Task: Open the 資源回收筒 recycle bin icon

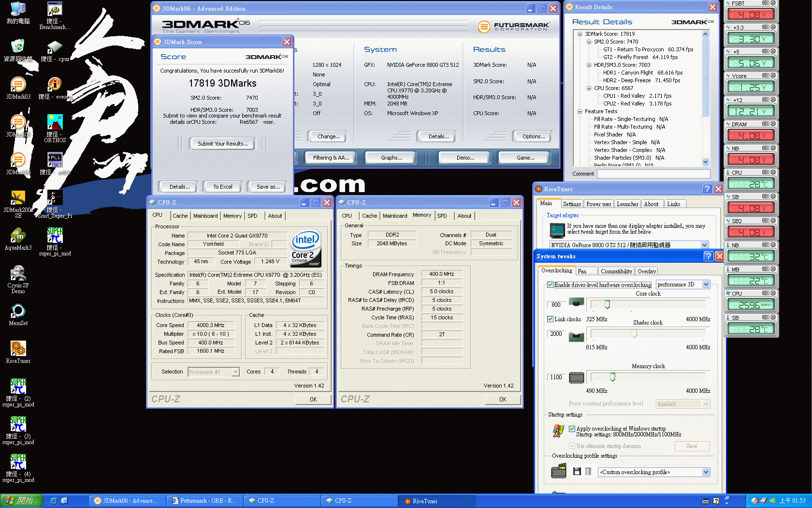Action: (x=18, y=50)
